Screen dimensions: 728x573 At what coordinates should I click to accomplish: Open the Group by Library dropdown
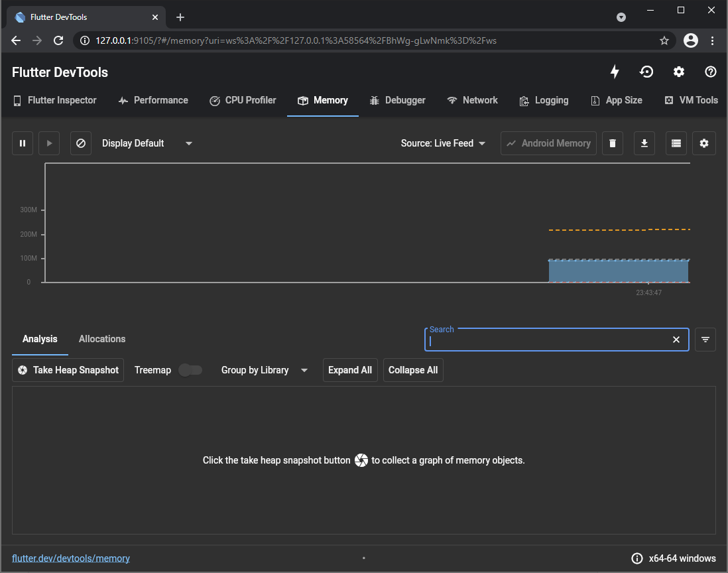click(x=264, y=370)
